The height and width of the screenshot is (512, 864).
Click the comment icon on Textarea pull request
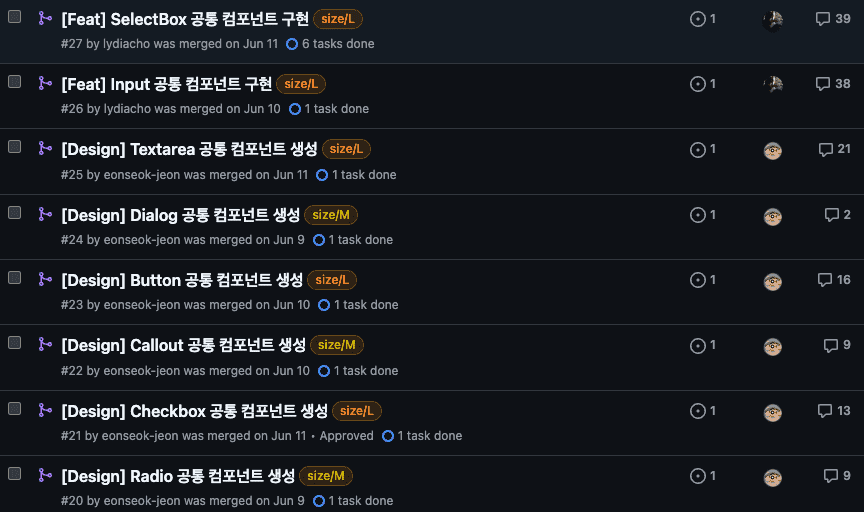click(825, 150)
